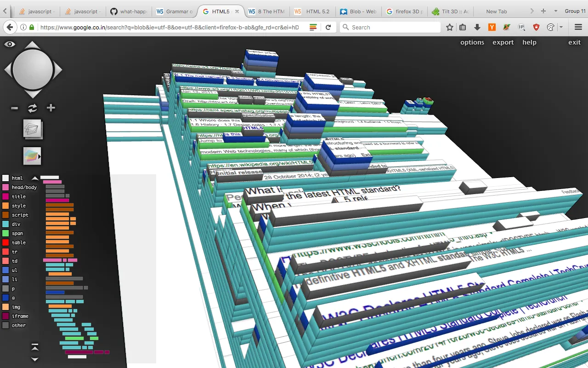Image resolution: width=588 pixels, height=368 pixels.
Task: Open the list-all-tabs dropdown arrow
Action: click(x=555, y=11)
